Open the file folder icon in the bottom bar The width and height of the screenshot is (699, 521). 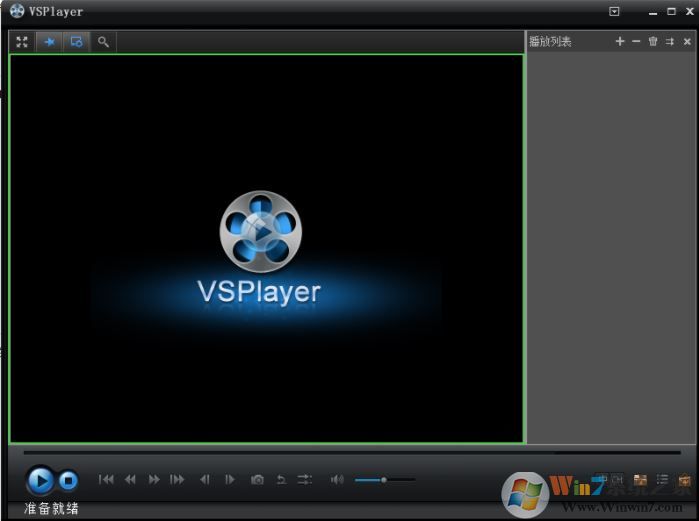click(x=640, y=480)
